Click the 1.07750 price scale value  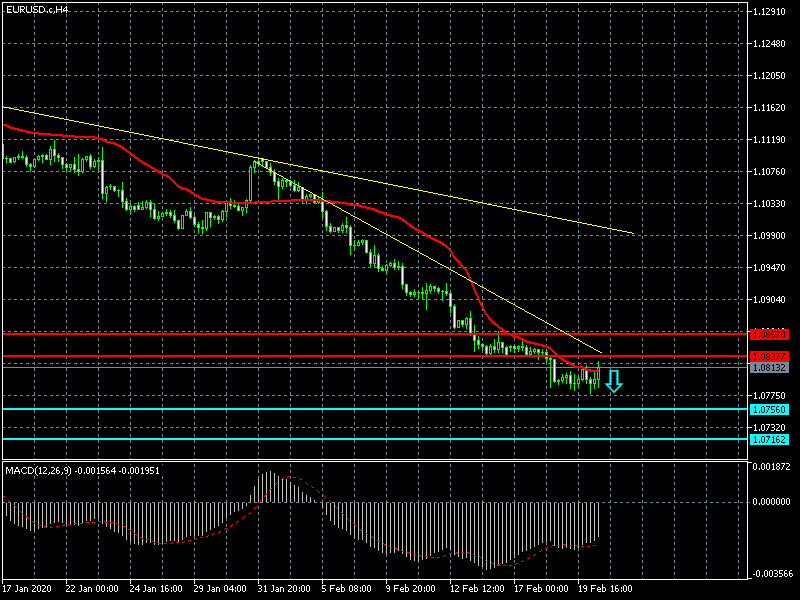pyautogui.click(x=771, y=396)
